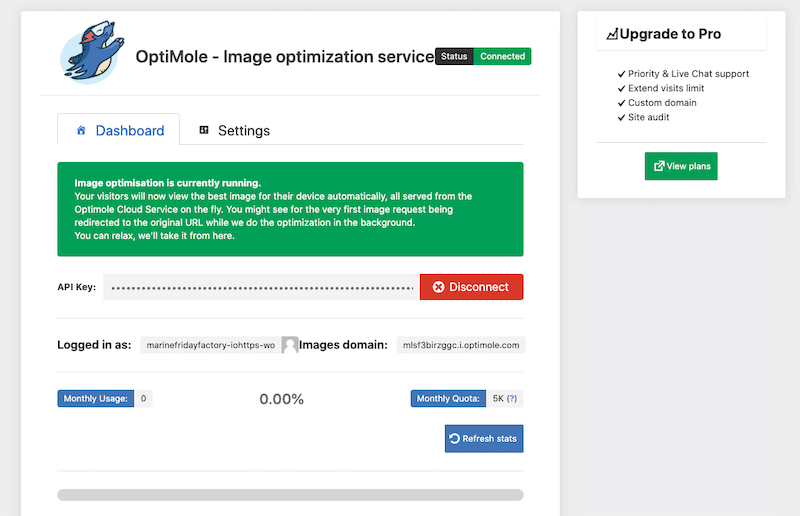Click the Status label badge
Image resolution: width=800 pixels, height=516 pixels.
454,56
